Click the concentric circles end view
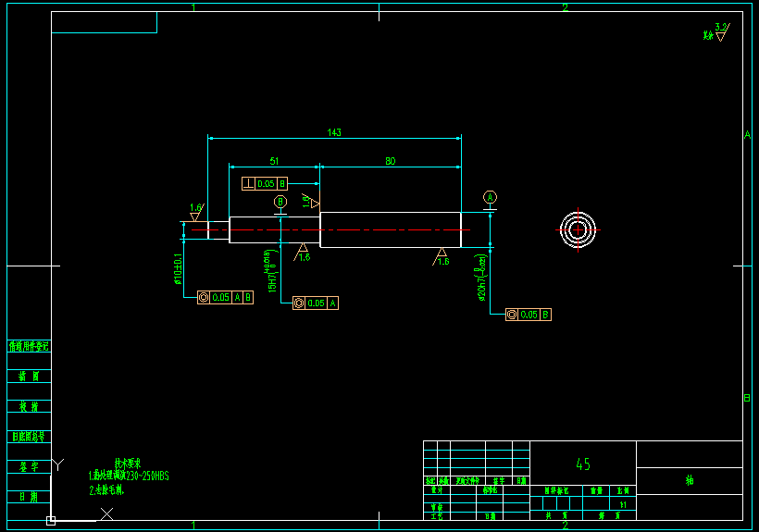The image size is (759, 532). [578, 229]
